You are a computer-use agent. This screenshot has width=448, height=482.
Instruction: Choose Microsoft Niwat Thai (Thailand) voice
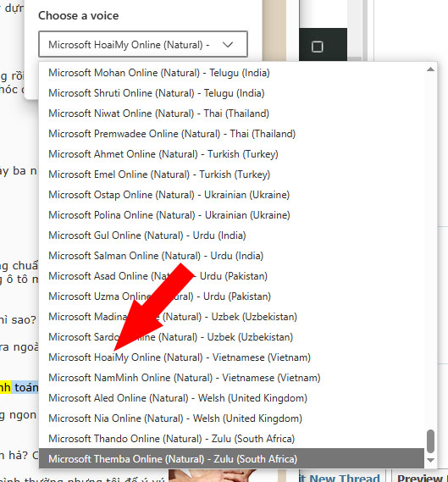(x=232, y=114)
